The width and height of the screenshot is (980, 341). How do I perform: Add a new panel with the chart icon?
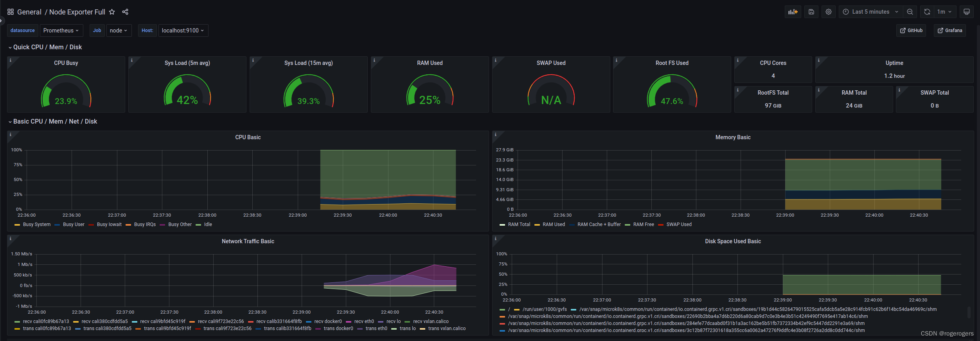click(793, 12)
